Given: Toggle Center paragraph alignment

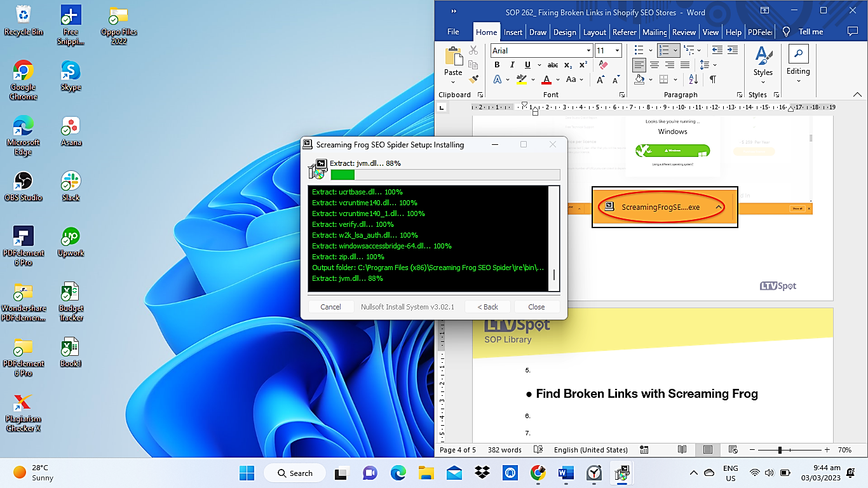Looking at the screenshot, I should [654, 65].
